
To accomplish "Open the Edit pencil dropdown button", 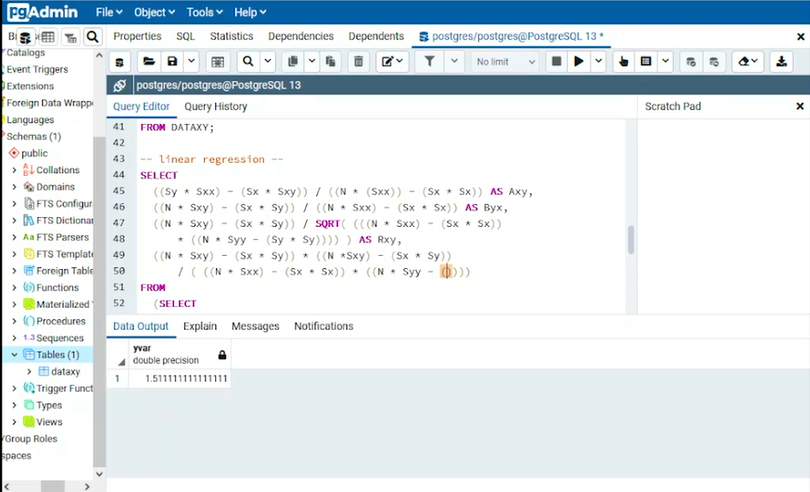I will click(392, 62).
